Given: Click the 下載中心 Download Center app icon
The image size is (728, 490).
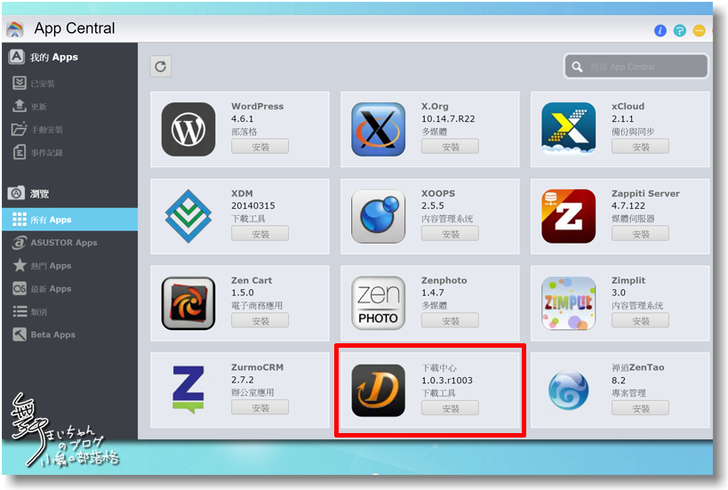Looking at the screenshot, I should point(378,390).
